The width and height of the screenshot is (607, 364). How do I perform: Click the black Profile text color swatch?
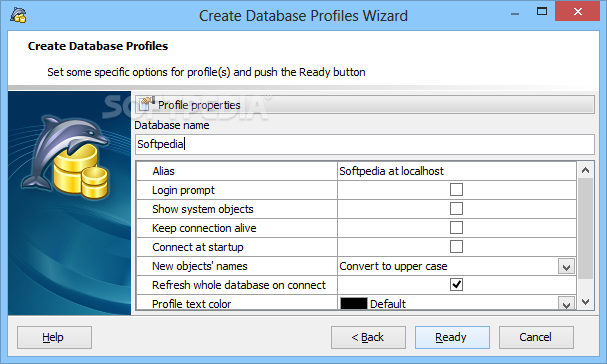(x=354, y=304)
